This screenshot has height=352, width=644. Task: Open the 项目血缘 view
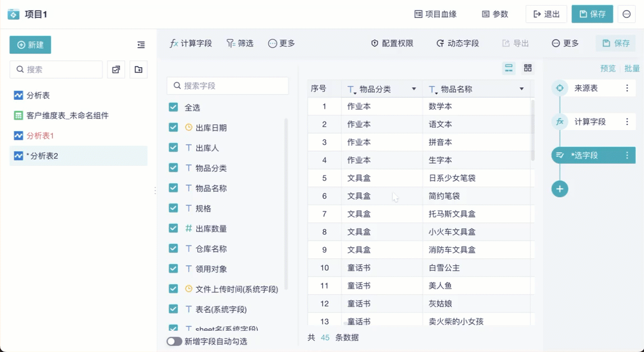435,14
